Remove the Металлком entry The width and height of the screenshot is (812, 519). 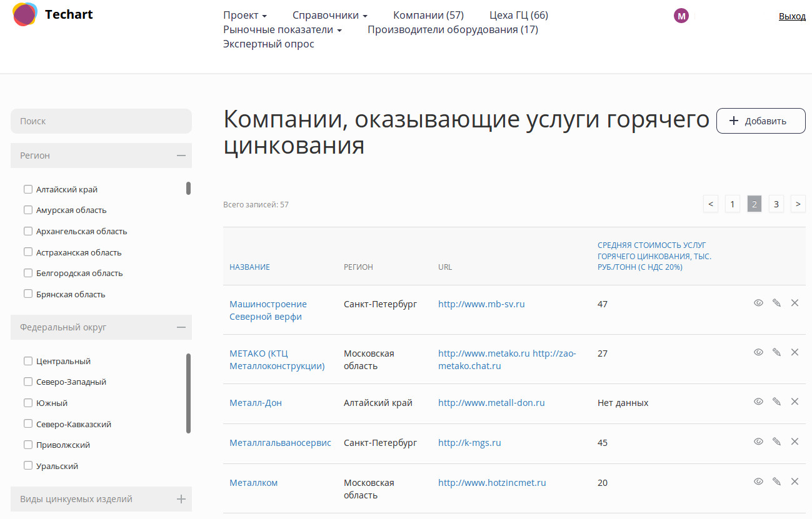pyautogui.click(x=794, y=482)
